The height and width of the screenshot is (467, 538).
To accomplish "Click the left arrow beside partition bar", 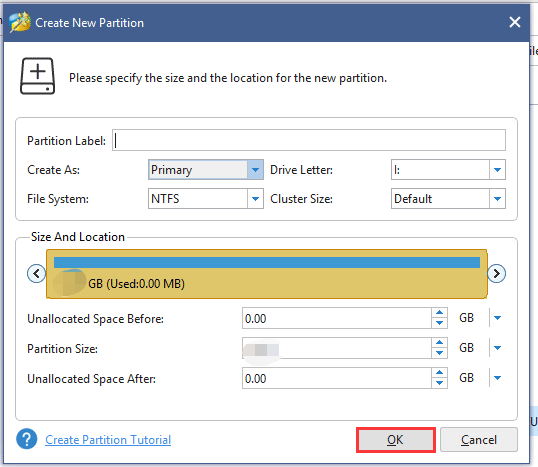I will [36, 273].
